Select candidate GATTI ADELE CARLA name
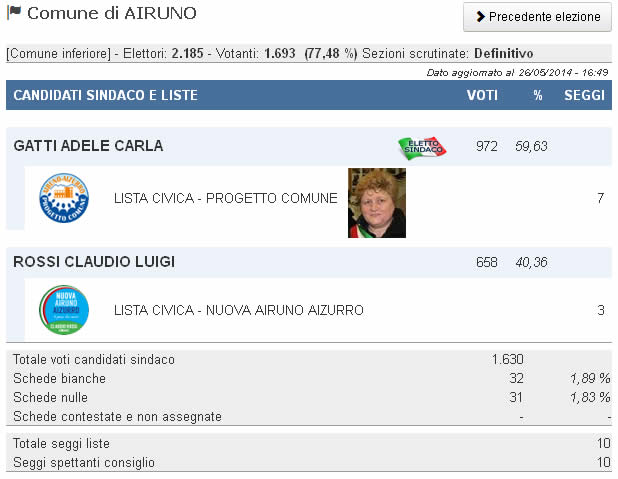Viewport: 618px width, 479px height. pos(88,146)
